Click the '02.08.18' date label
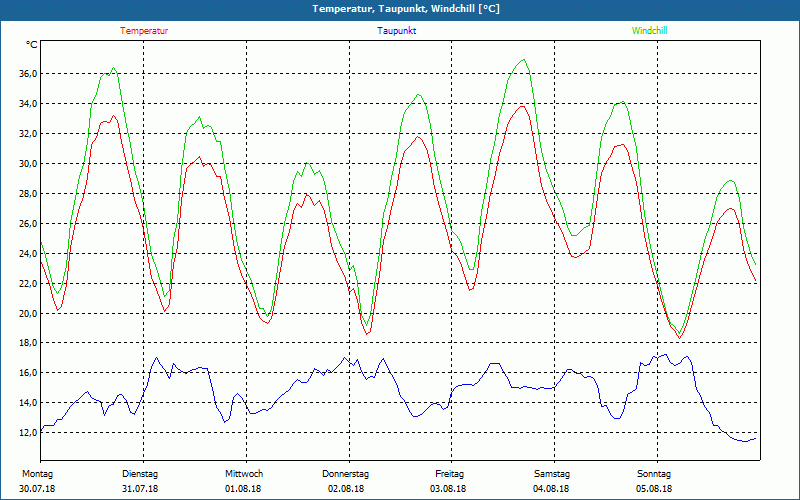Image resolution: width=800 pixels, height=500 pixels. tap(346, 489)
